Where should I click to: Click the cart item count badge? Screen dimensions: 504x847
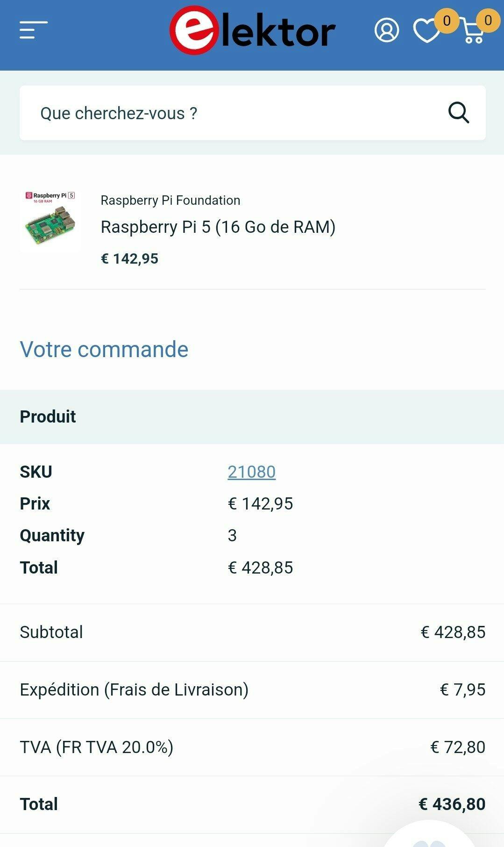(x=488, y=21)
